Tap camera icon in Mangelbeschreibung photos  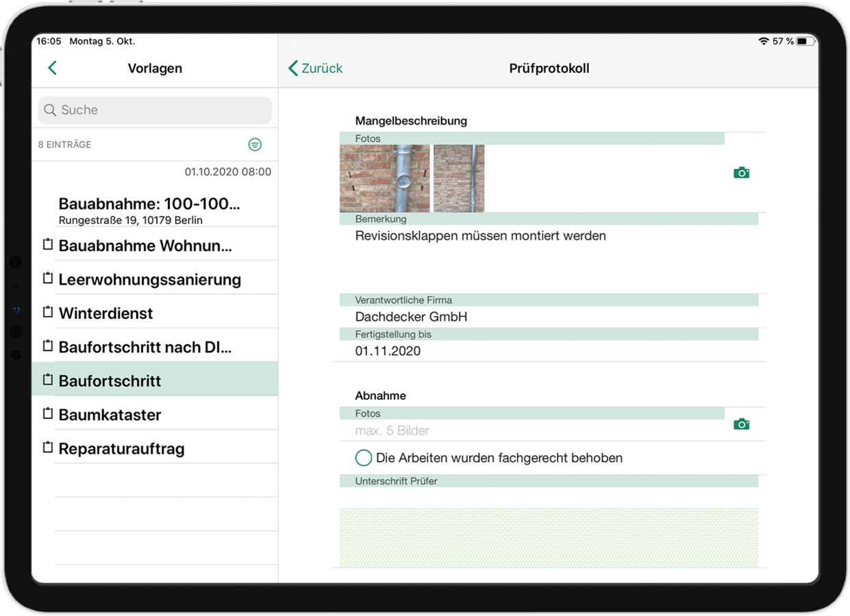point(741,173)
